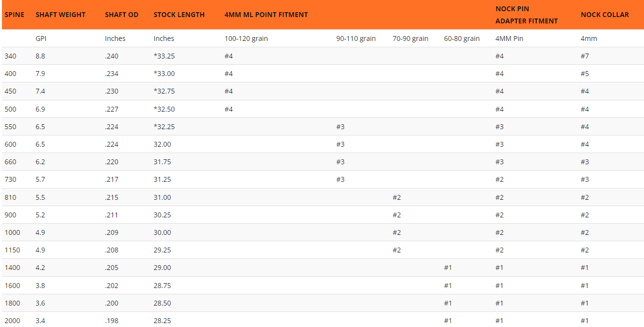
Task: Select the 100-120 grain subheading
Action: 246,38
